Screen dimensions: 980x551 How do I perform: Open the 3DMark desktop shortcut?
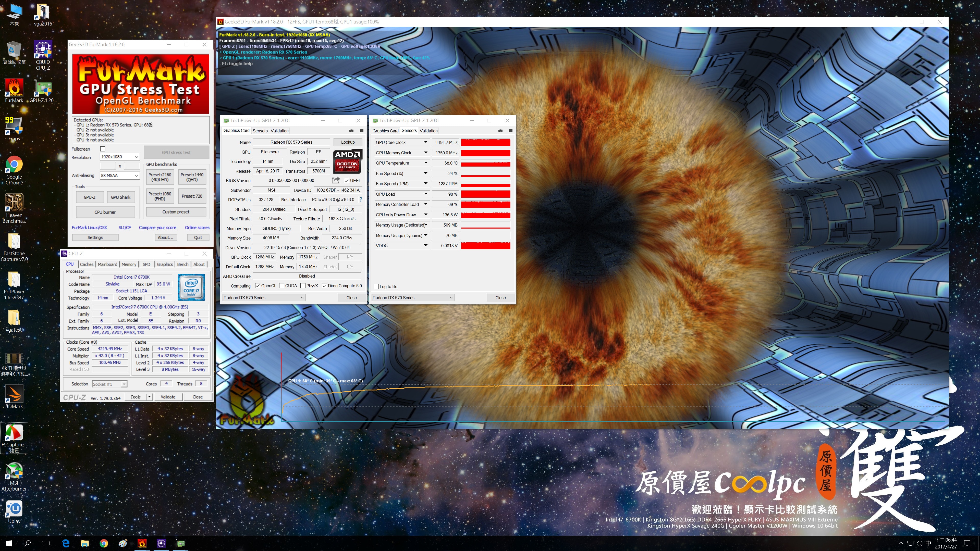pos(14,397)
